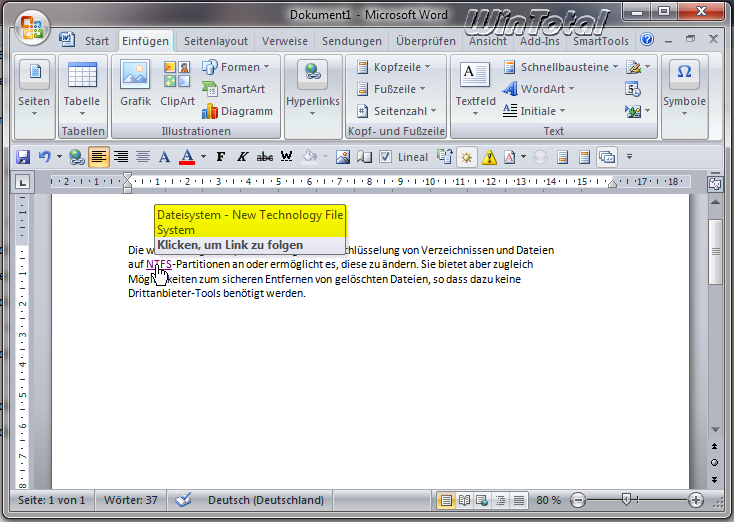734x522 pixels.
Task: Open the Fußzeile dropdown
Action: click(x=391, y=89)
